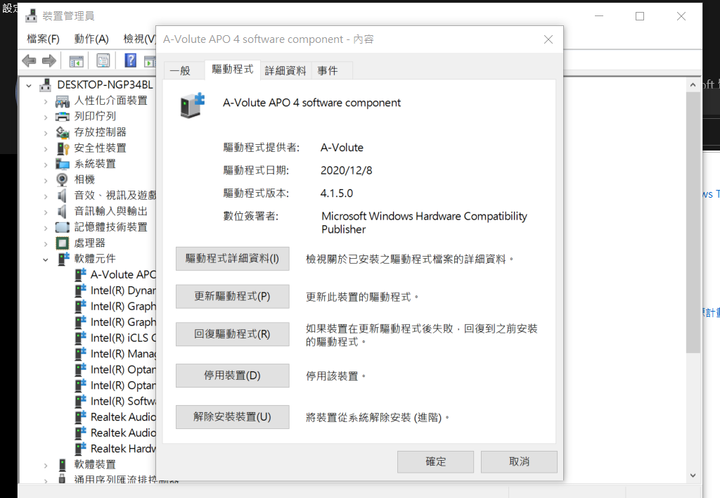Expand the 軟體裝置 category
The width and height of the screenshot is (720, 498).
45,465
